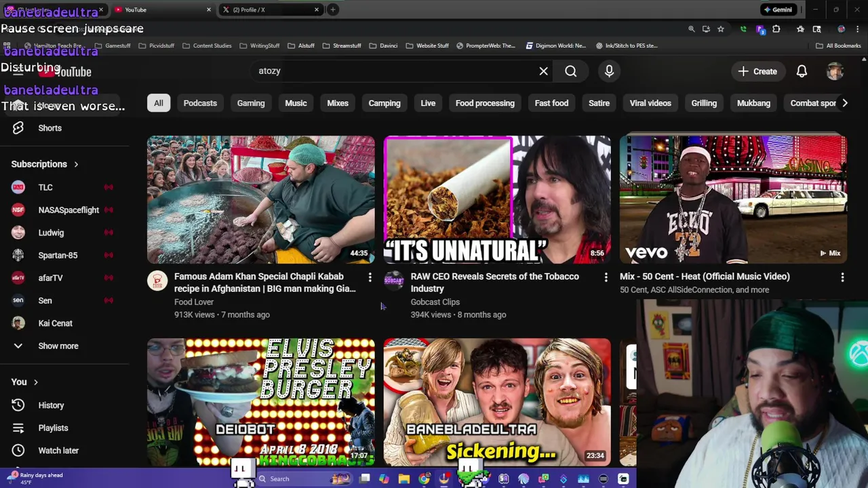Open the afarTV subscription
The width and height of the screenshot is (868, 488).
click(50, 278)
